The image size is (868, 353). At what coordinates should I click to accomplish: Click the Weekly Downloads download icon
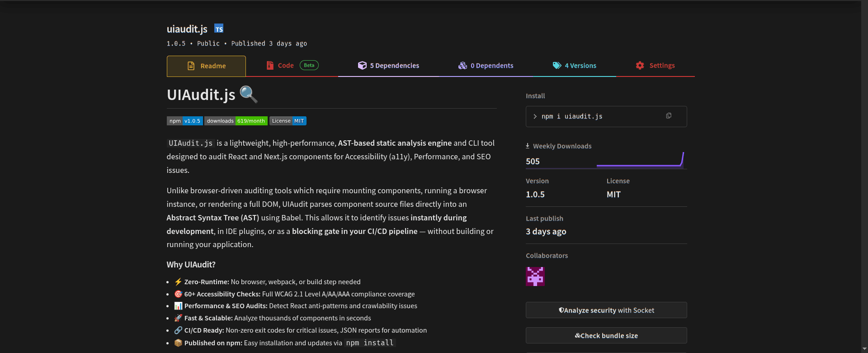click(x=528, y=146)
